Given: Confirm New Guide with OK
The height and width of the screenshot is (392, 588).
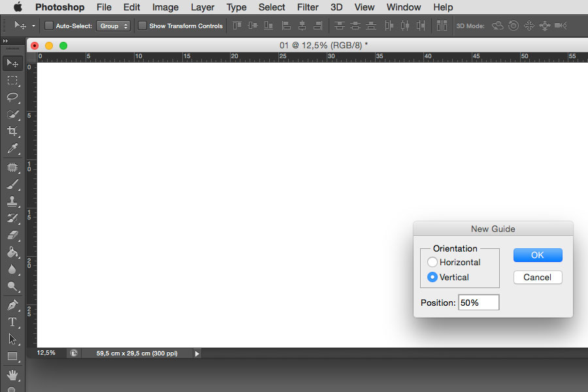Looking at the screenshot, I should point(538,255).
